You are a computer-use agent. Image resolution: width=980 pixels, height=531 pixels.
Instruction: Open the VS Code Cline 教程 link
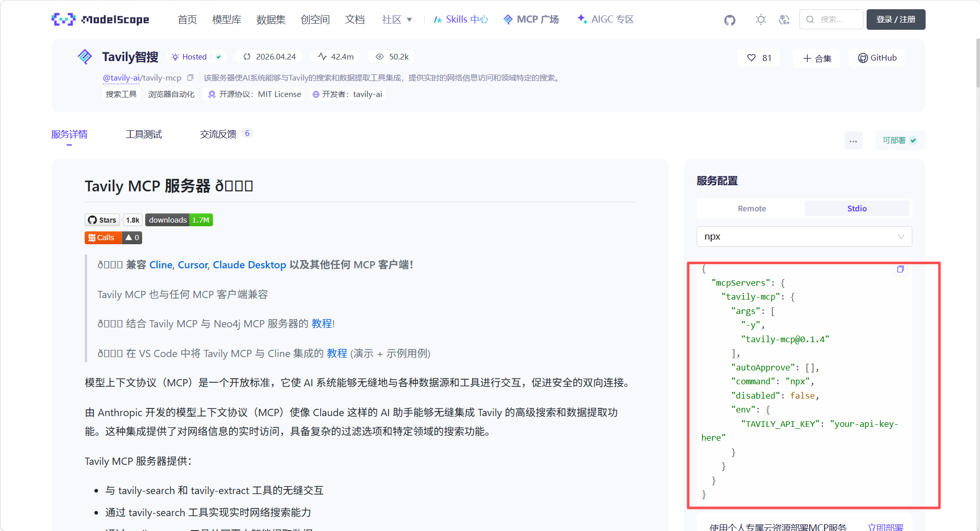coord(337,353)
